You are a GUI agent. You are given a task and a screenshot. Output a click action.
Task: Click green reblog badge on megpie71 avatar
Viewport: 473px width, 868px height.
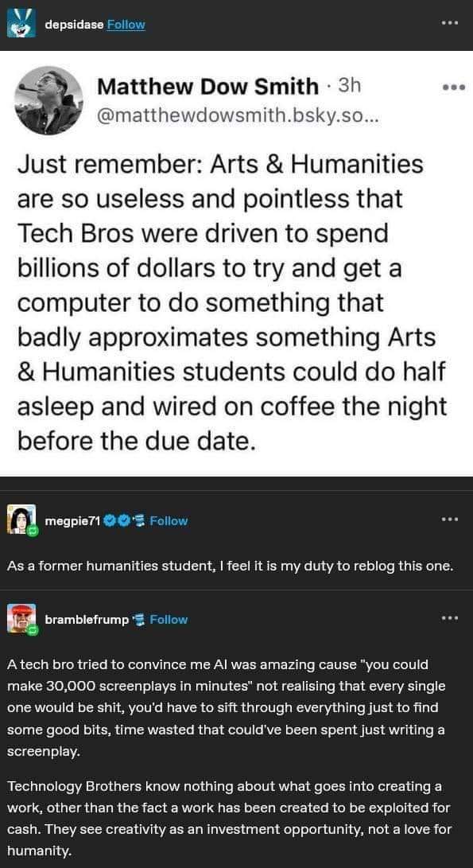pos(32,531)
